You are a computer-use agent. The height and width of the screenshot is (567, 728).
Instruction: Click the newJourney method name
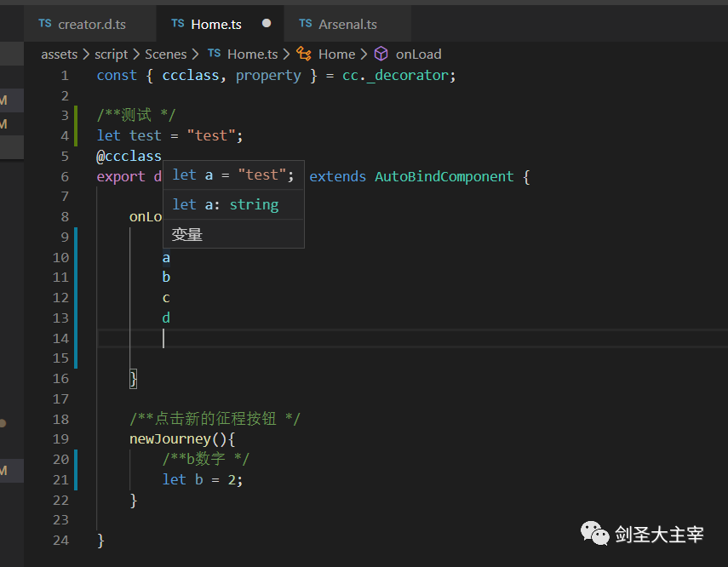tap(170, 439)
